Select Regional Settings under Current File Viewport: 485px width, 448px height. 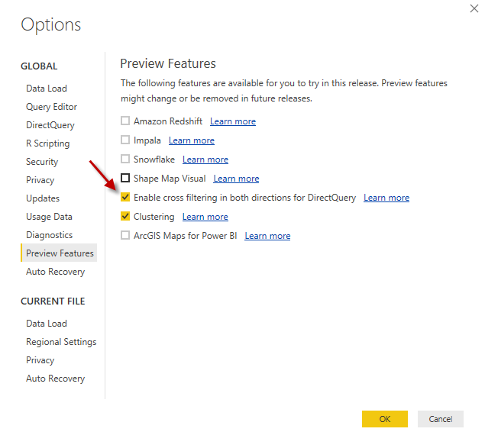pos(61,342)
